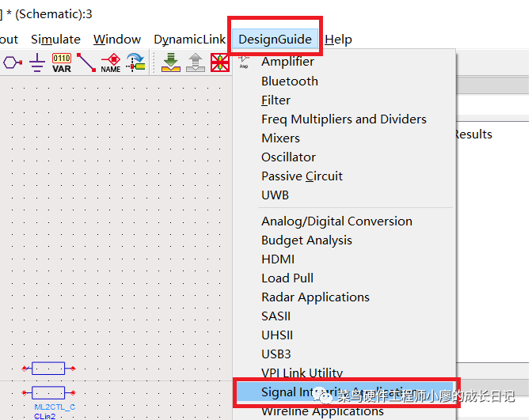532x420 pixels.
Task: Select UWB design guide
Action: click(x=344, y=195)
